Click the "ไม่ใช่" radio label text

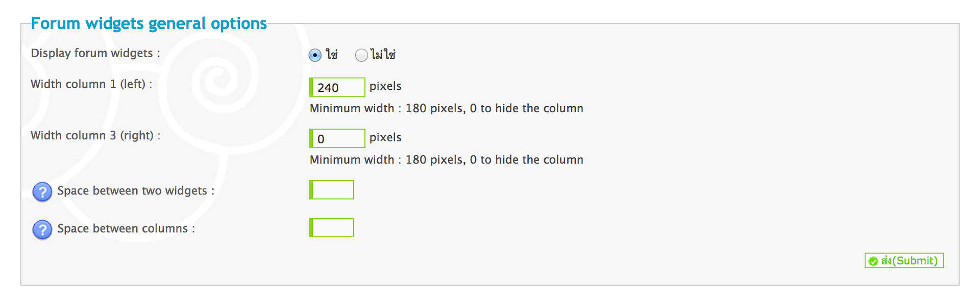coord(383,54)
